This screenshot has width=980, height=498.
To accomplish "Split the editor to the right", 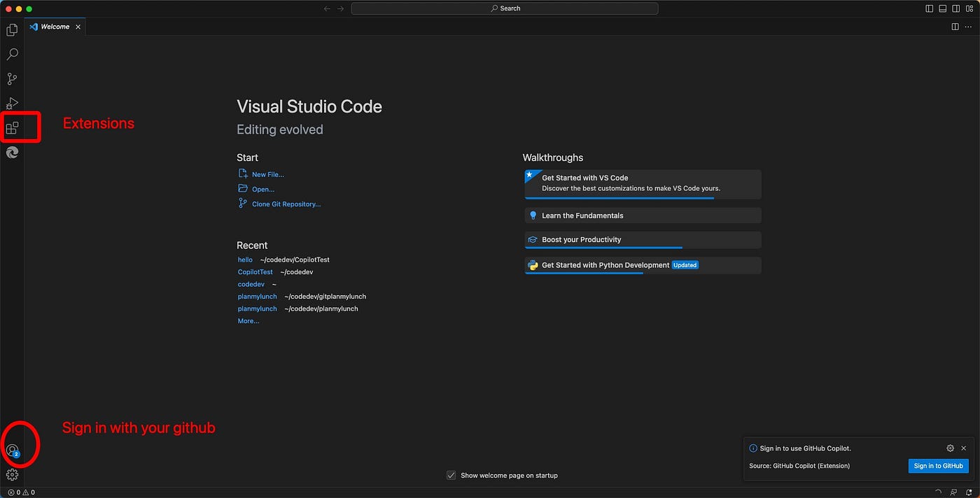I will [x=955, y=27].
